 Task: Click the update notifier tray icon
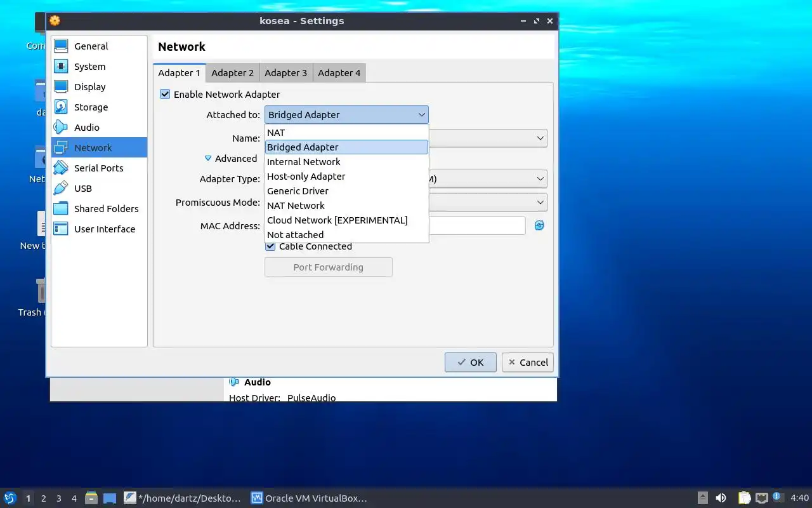(777, 497)
